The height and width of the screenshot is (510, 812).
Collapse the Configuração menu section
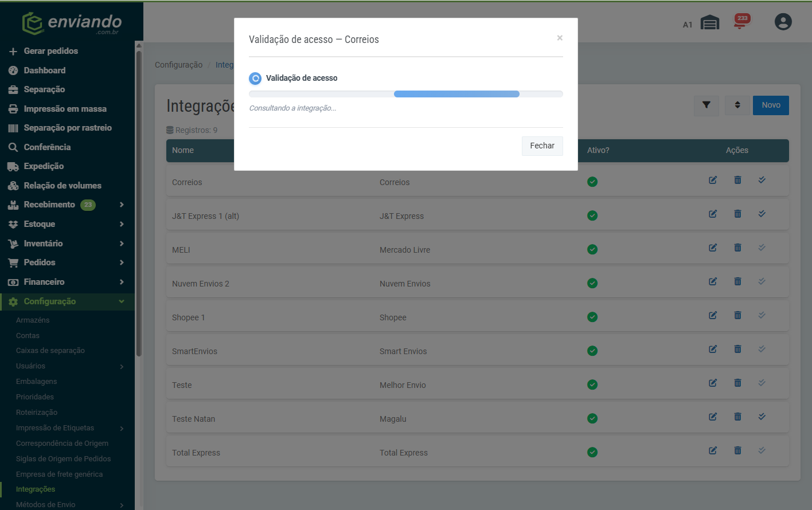click(x=67, y=301)
